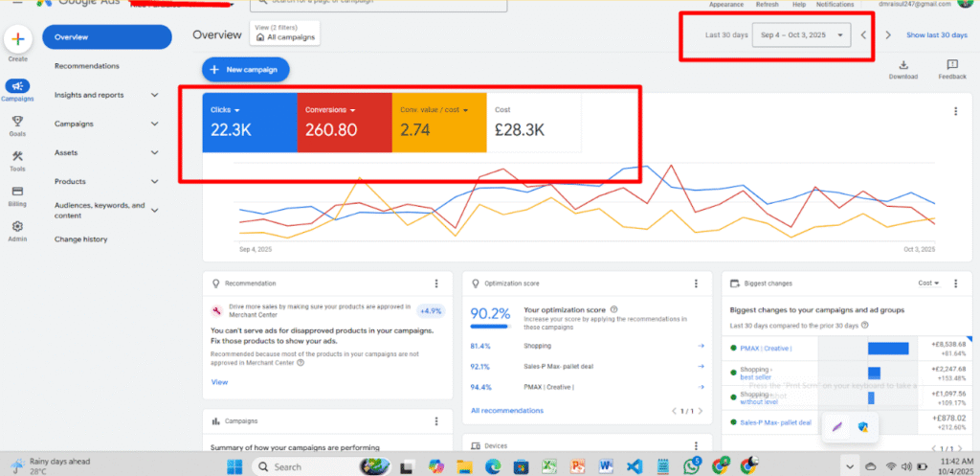This screenshot has height=476, width=980.
Task: Open the Tools wrench icon
Action: (x=17, y=156)
